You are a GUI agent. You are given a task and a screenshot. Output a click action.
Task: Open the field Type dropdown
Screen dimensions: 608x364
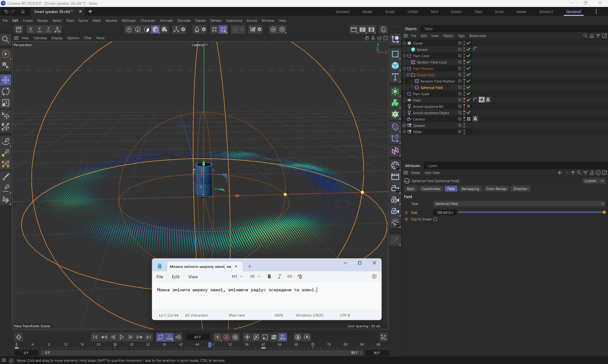(519, 204)
